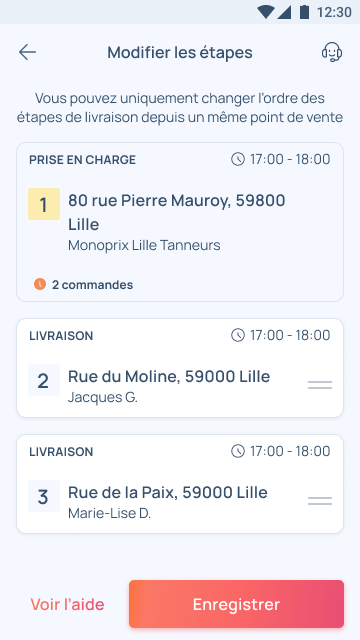Click the Enregistrer button

(x=236, y=604)
